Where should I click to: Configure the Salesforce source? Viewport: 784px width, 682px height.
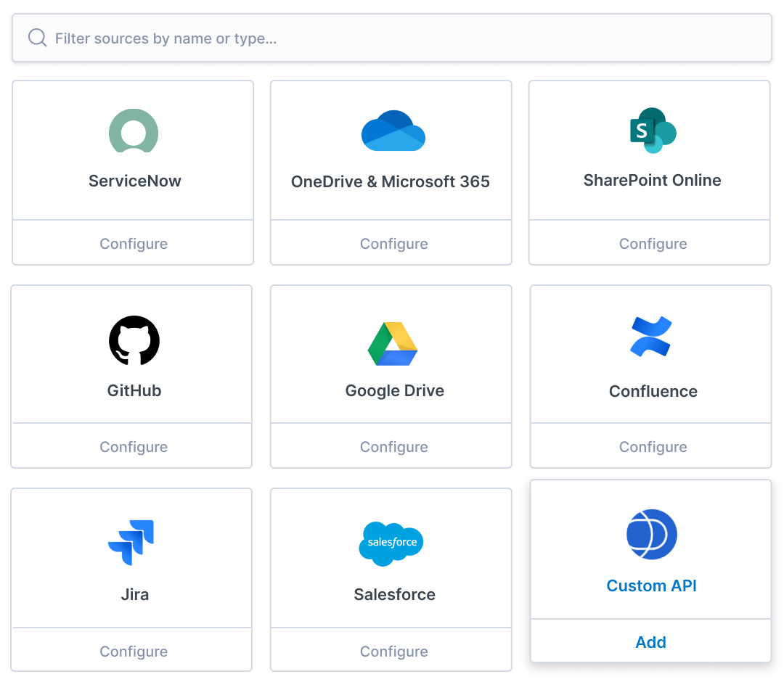point(393,651)
